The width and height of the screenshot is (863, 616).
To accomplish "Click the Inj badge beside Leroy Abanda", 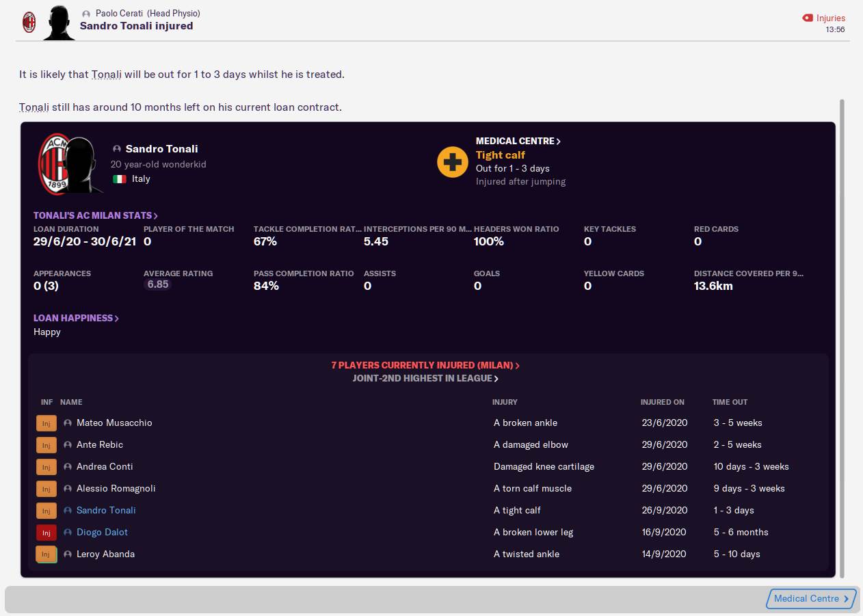I will [46, 554].
